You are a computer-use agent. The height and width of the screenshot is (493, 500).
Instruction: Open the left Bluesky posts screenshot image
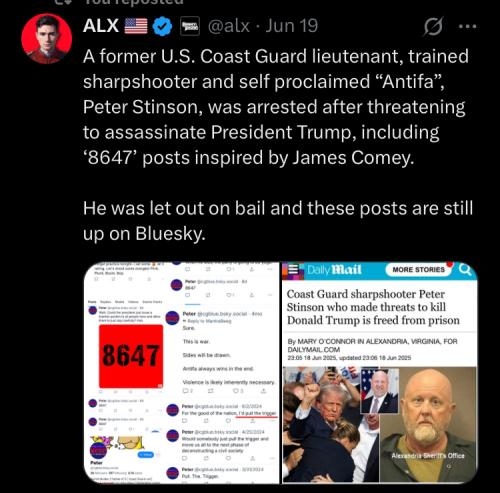click(181, 372)
